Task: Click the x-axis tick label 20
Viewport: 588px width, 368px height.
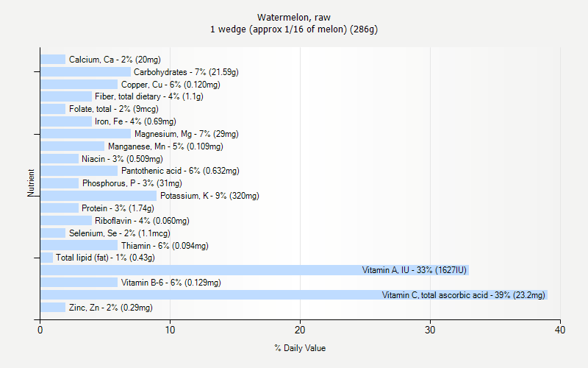Action: pyautogui.click(x=300, y=330)
